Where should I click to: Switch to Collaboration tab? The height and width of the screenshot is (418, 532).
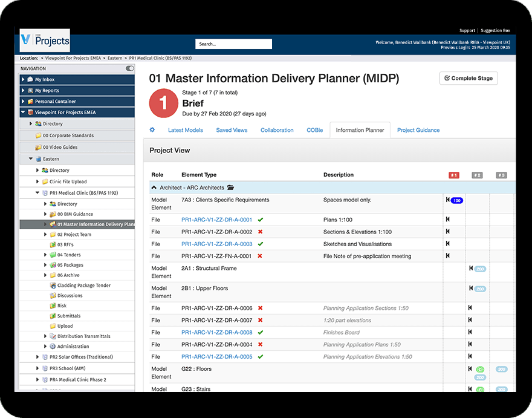277,130
